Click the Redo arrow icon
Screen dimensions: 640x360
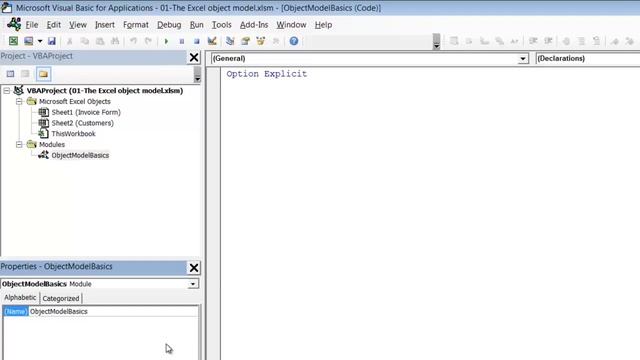[x=148, y=41]
